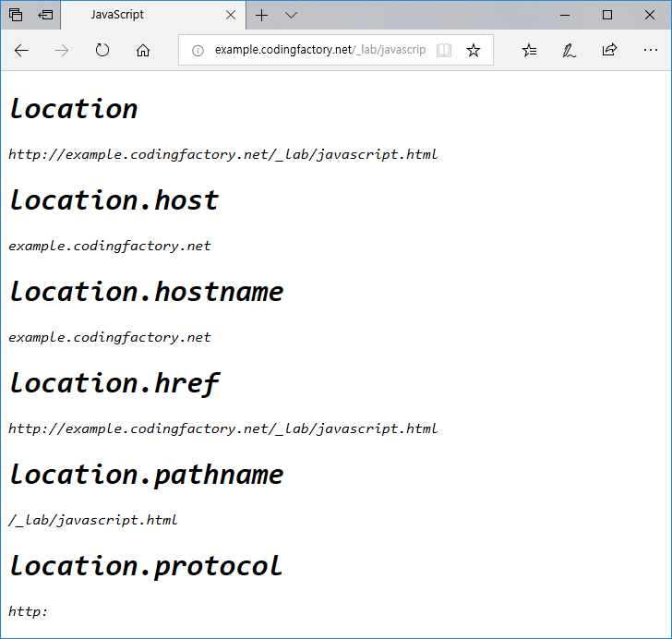Screen dimensions: 672x639
Task: Click the 'location.pathname' heading
Action: (146, 476)
